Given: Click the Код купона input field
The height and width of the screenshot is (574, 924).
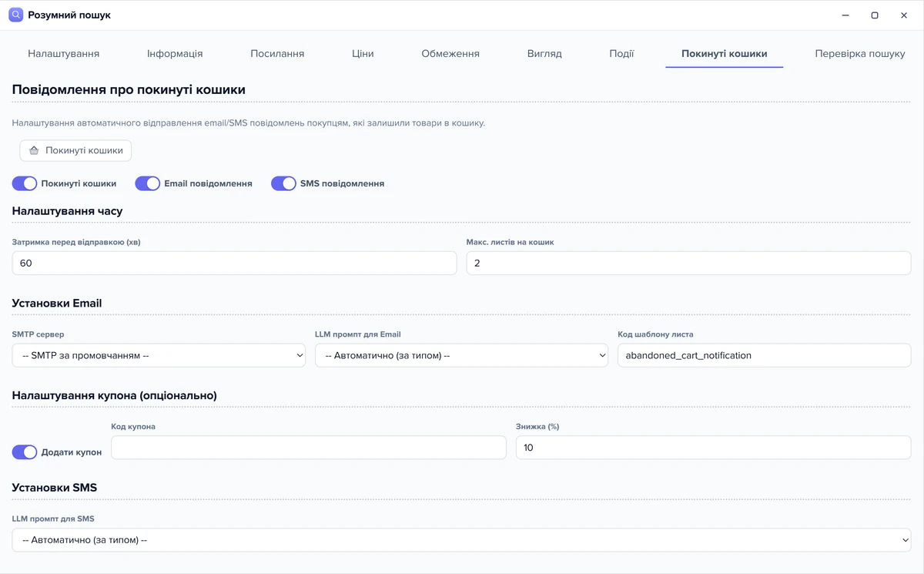Looking at the screenshot, I should tap(309, 448).
